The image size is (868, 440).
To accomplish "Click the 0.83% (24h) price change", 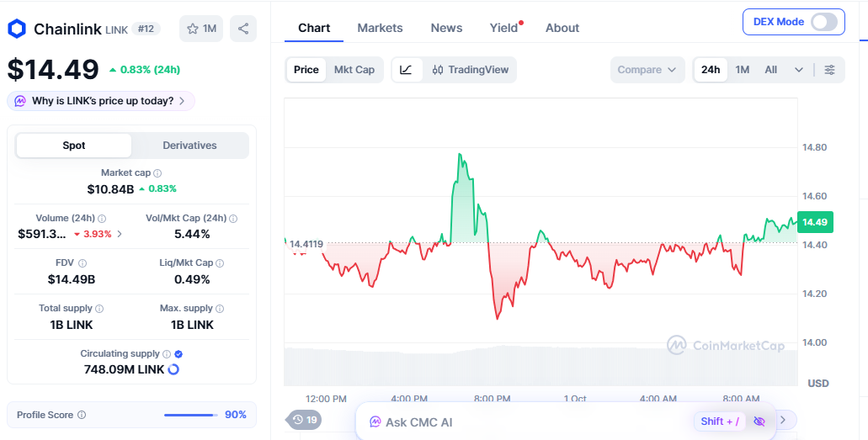I will pyautogui.click(x=145, y=70).
